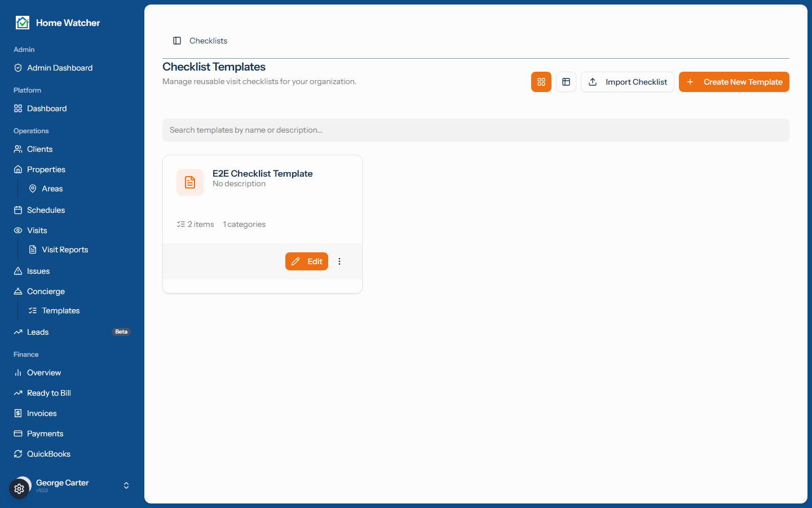Screen dimensions: 812x508
Task: Click the E2E template document icon
Action: [190, 182]
